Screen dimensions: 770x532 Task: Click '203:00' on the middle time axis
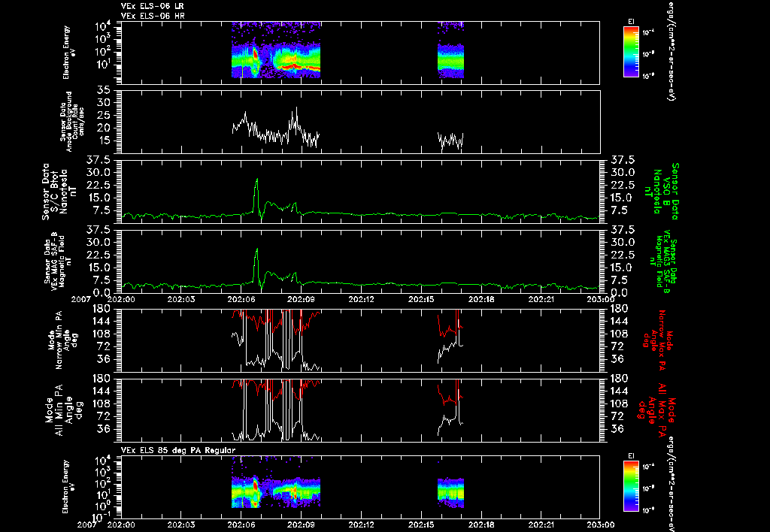[600, 299]
